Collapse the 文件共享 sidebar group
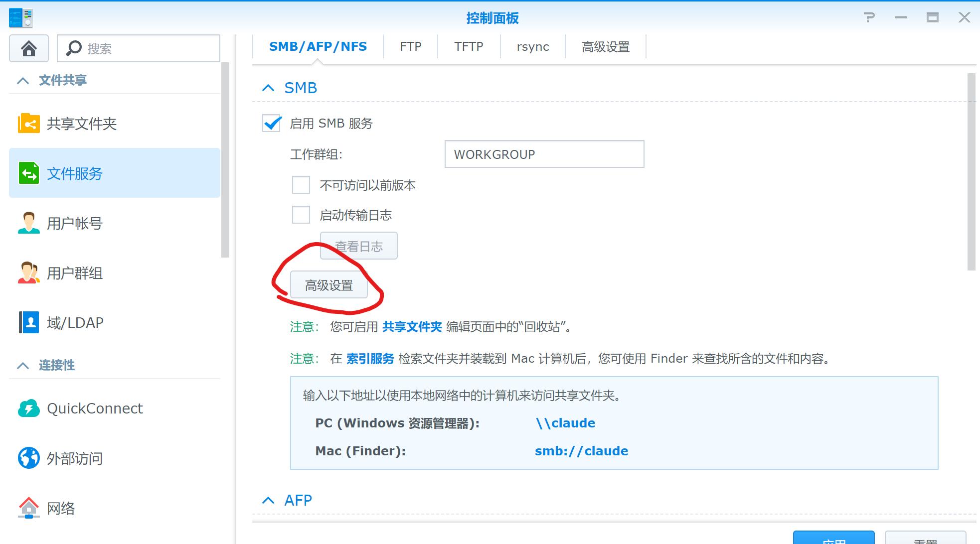980x544 pixels. click(x=22, y=79)
